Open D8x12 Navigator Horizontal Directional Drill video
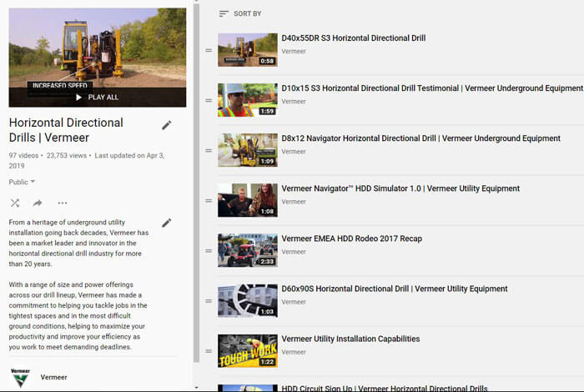This screenshot has height=392, width=584. coord(420,138)
